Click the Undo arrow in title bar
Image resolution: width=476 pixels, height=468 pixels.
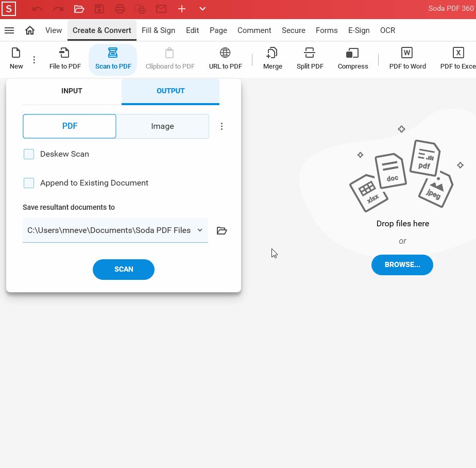pos(37,9)
